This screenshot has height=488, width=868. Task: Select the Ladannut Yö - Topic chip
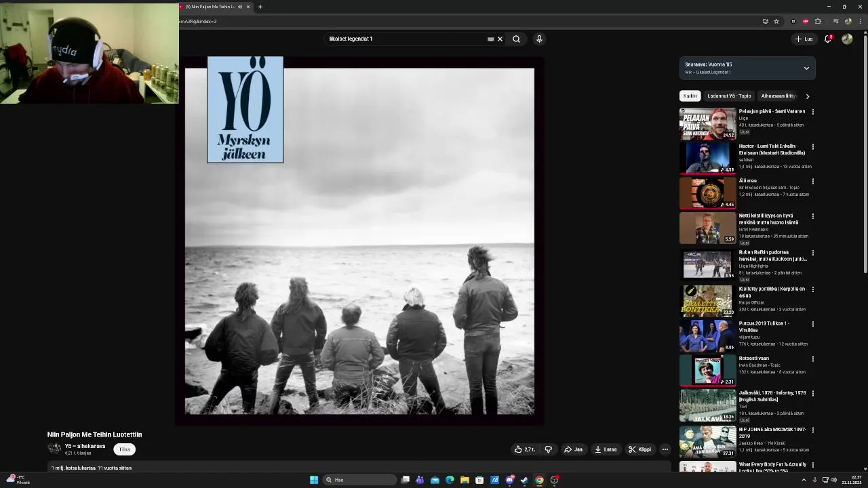(x=729, y=96)
